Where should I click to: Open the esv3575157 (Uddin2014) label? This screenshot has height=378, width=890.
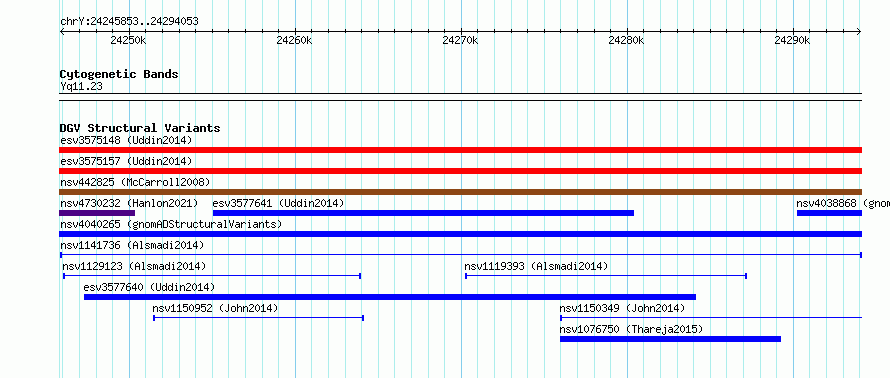coord(126,161)
